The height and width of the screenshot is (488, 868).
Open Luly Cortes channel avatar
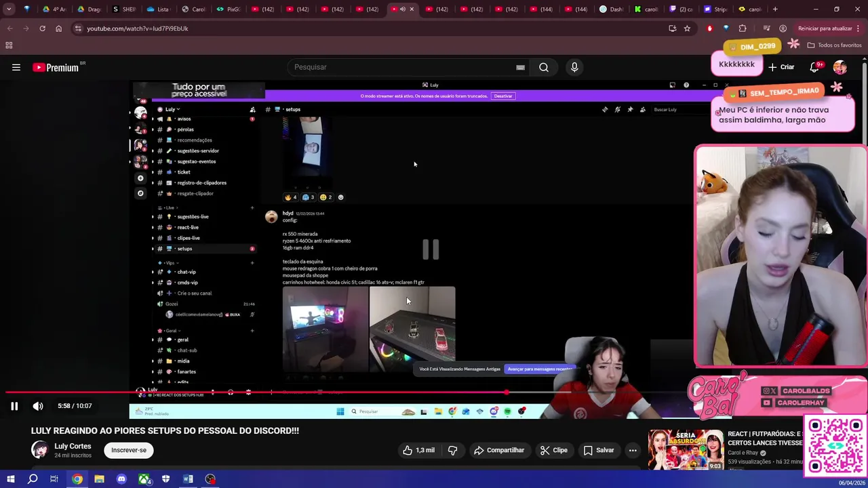click(x=40, y=450)
